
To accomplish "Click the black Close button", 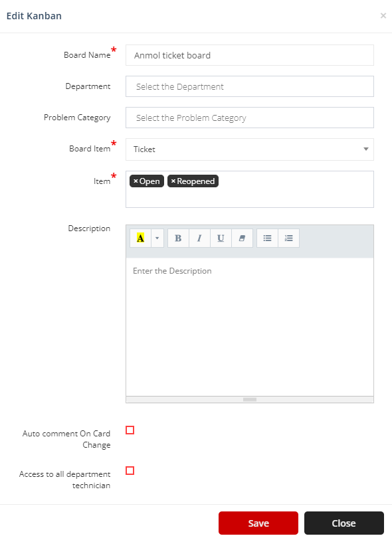I will (344, 523).
